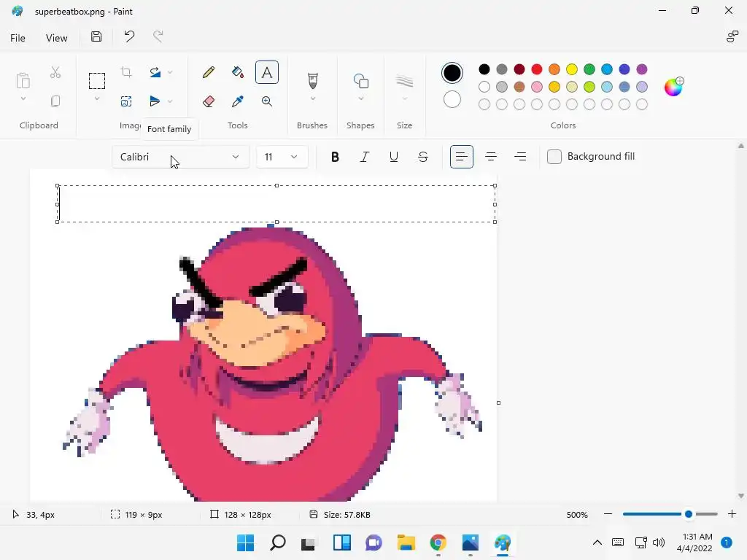Click the share icon at top right
The height and width of the screenshot is (560, 747).
(732, 36)
